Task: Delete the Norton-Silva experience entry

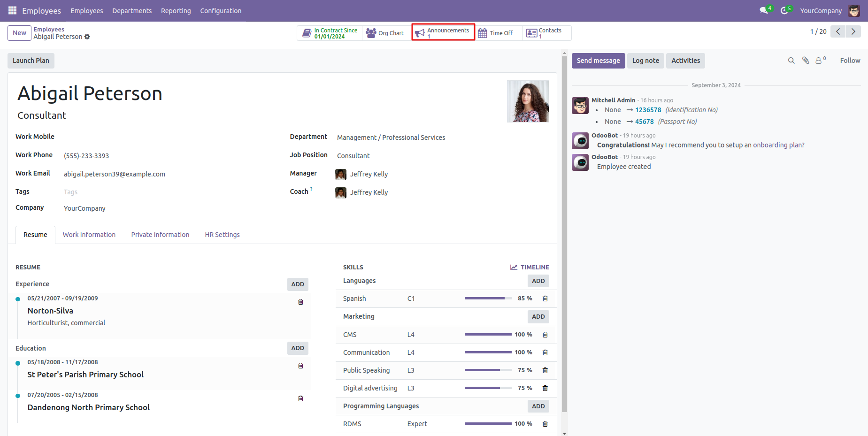Action: (300, 302)
